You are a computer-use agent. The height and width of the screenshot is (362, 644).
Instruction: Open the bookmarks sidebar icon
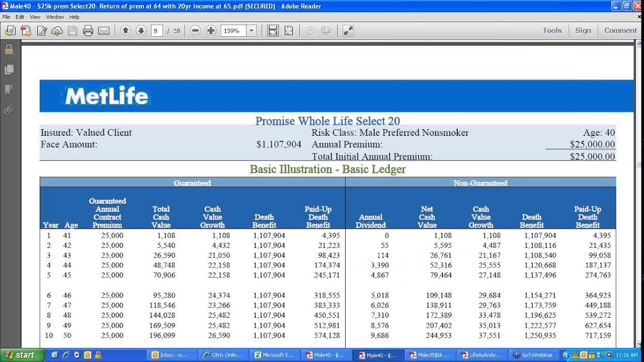9,89
